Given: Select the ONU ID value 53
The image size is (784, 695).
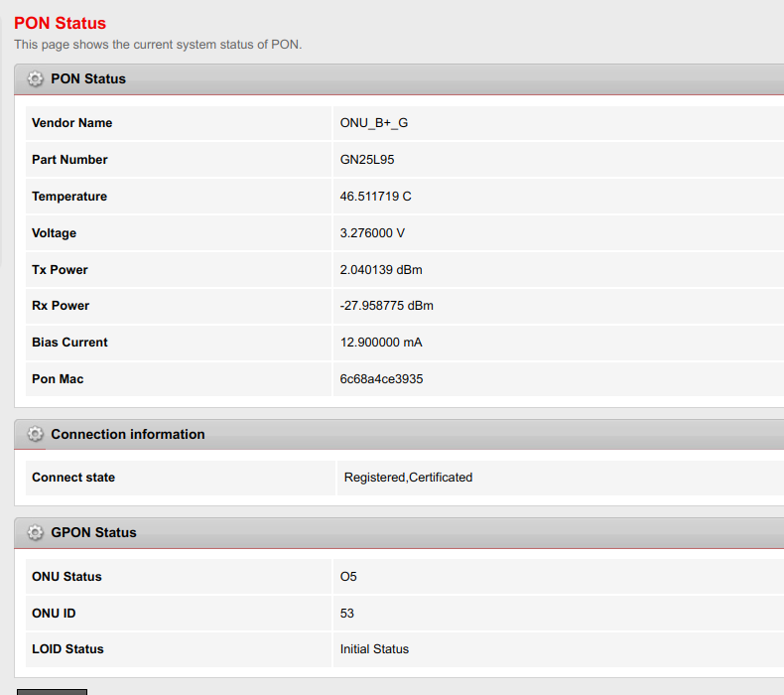Looking at the screenshot, I should [347, 614].
